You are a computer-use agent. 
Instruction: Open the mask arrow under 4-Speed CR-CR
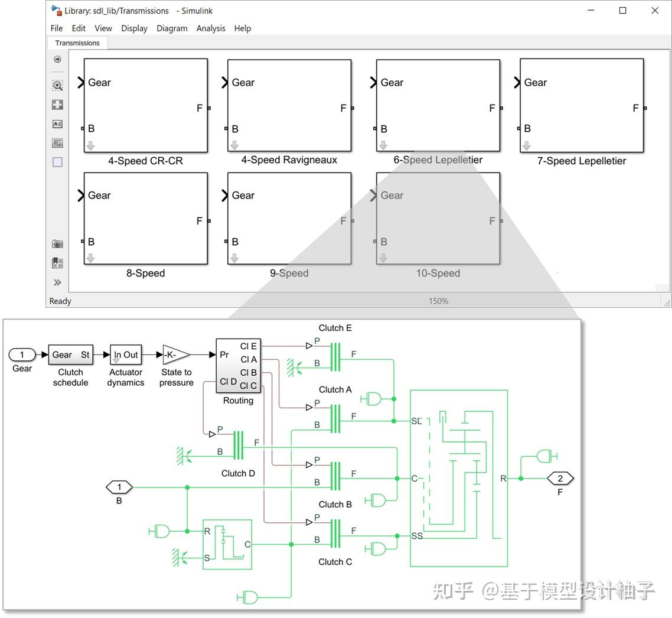pos(90,144)
